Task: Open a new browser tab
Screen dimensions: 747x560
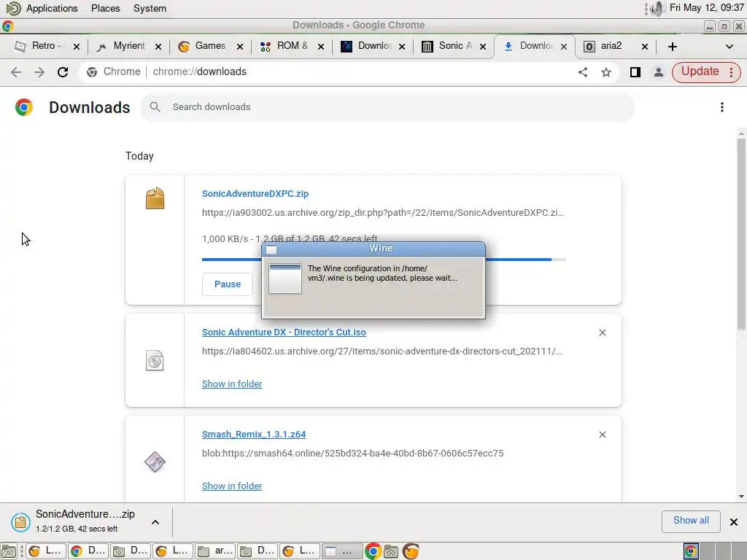Action: coord(672,47)
